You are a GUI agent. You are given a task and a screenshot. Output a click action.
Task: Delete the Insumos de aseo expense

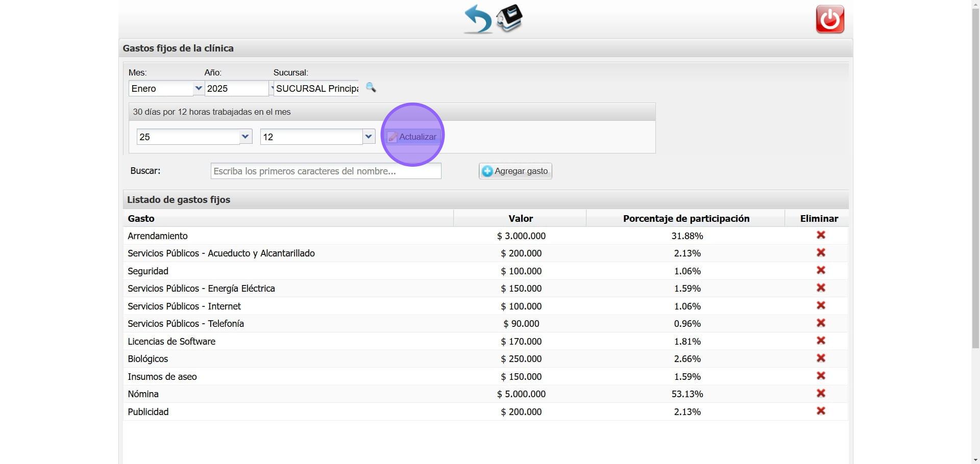(x=820, y=376)
